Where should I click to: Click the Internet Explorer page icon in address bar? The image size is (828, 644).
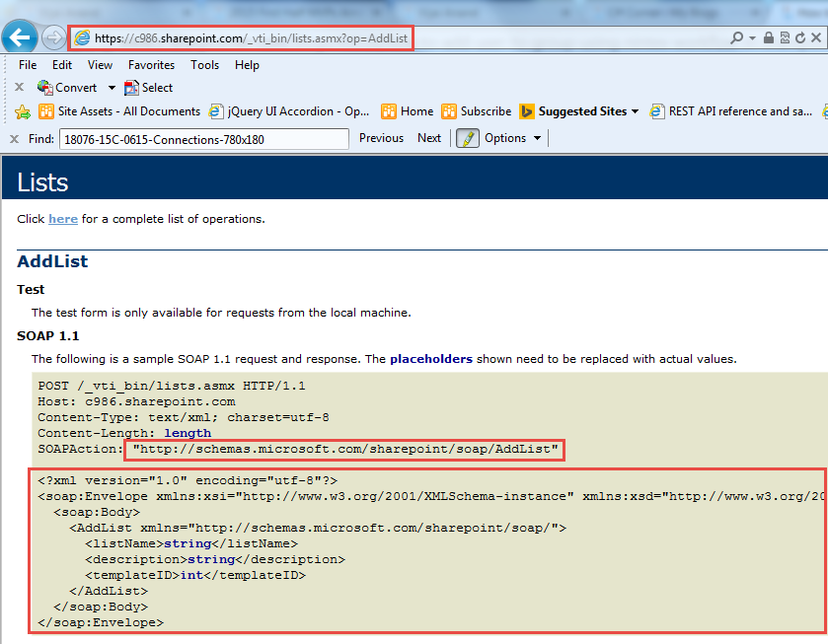tap(82, 38)
